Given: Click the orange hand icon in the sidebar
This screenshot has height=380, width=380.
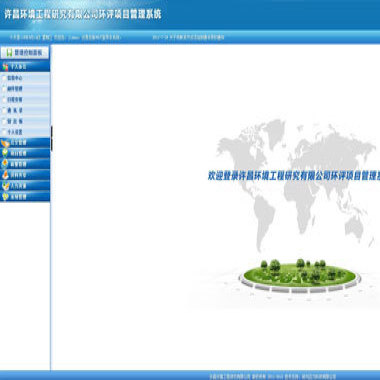Looking at the screenshot, I should point(5,143).
